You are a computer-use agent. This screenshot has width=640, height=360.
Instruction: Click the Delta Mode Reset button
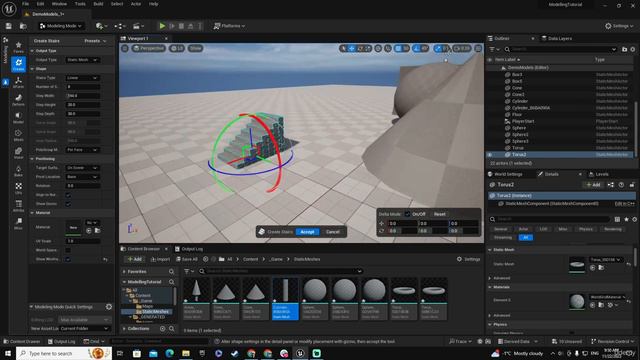[x=440, y=214]
